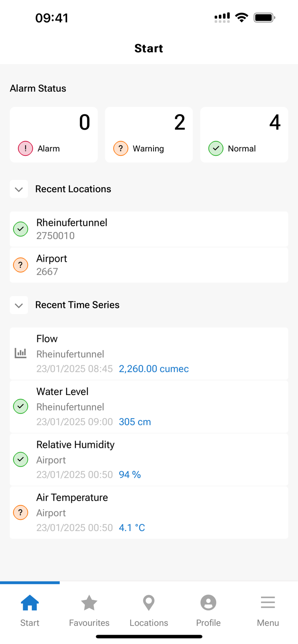Click the 2,260.00 cumec flow value

[154, 369]
